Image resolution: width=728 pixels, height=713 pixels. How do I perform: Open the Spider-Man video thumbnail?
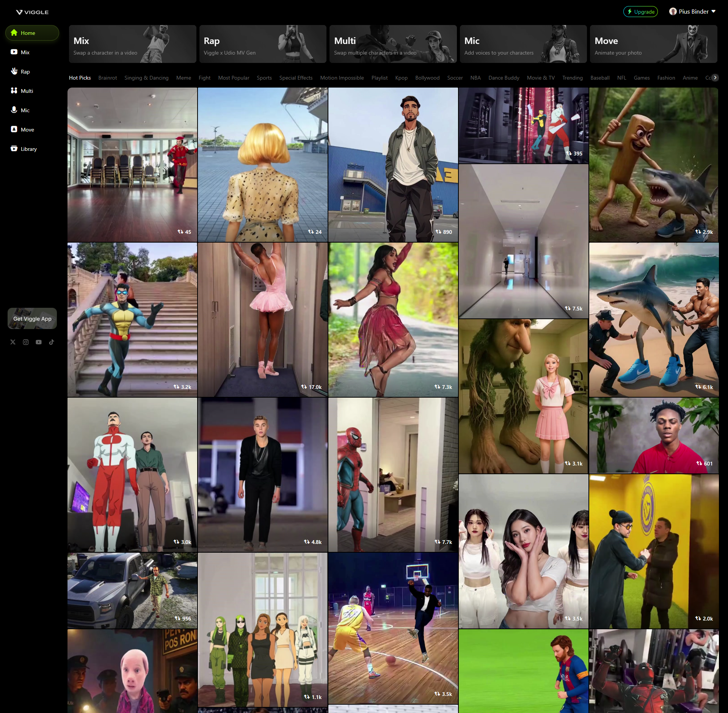point(393,475)
